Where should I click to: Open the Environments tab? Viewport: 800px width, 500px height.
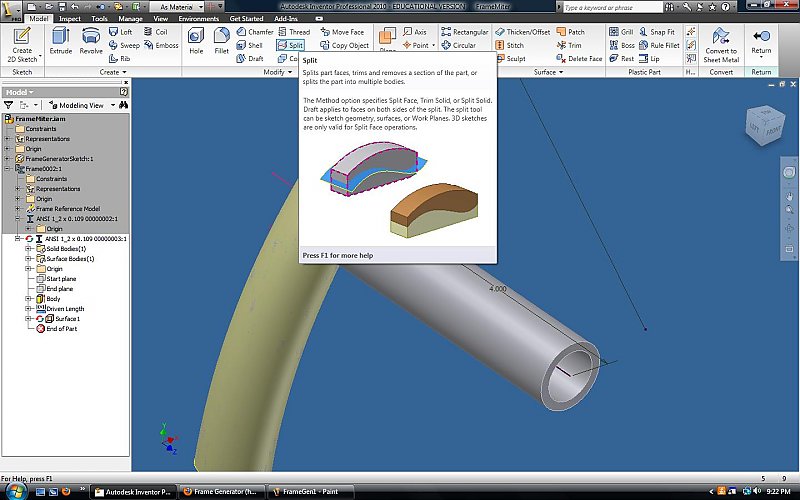(x=198, y=18)
